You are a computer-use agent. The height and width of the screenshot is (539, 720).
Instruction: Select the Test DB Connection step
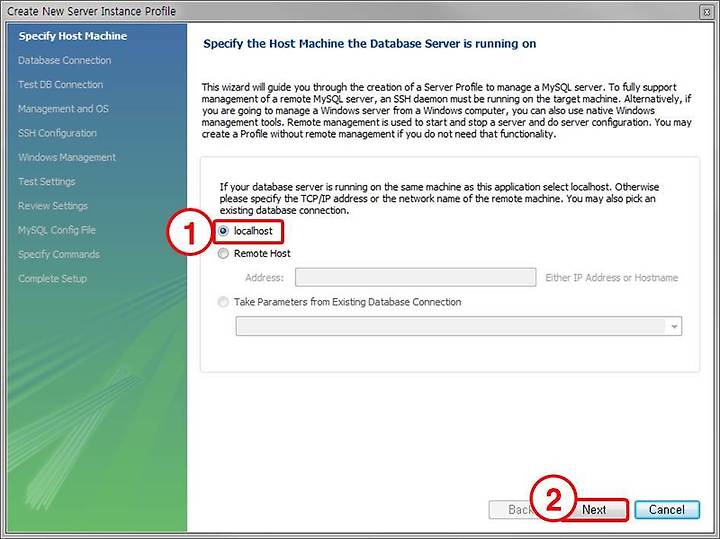click(60, 84)
